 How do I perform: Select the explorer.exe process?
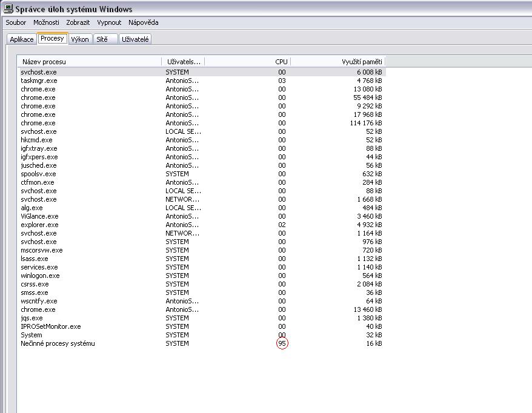pyautogui.click(x=202, y=225)
